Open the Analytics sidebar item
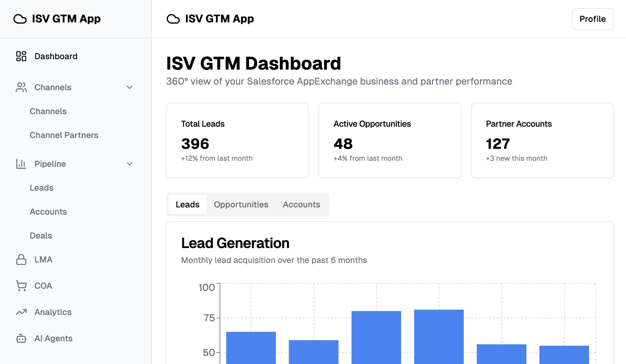The width and height of the screenshot is (626, 364). 76,312
